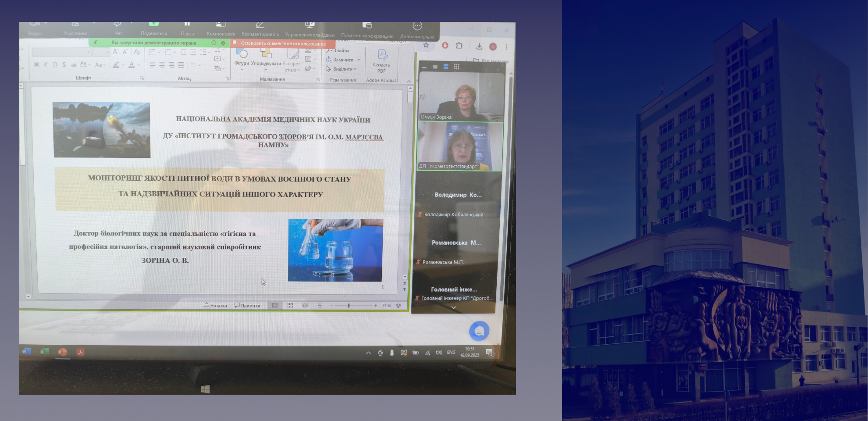Click the 74 % zoom level
Viewport: 868px width, 421px height.
point(386,305)
